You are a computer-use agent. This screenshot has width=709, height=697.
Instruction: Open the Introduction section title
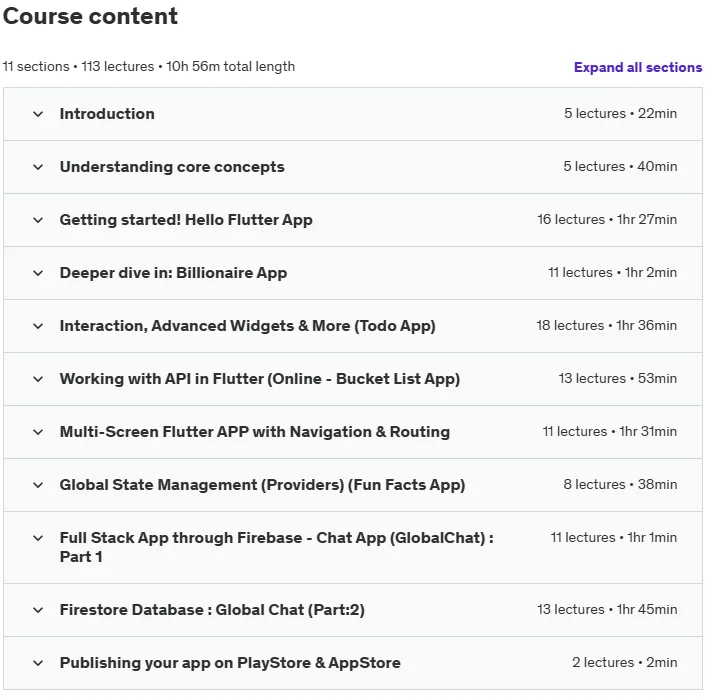point(107,114)
